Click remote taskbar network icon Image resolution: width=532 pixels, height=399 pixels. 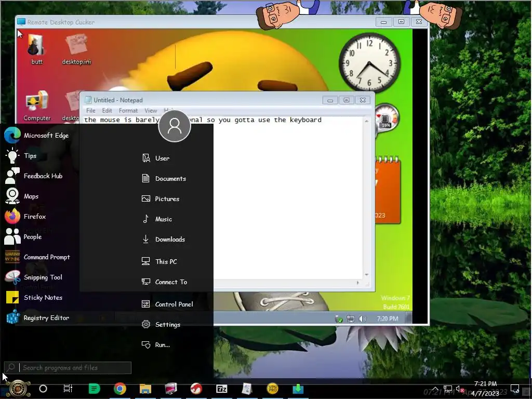click(351, 319)
